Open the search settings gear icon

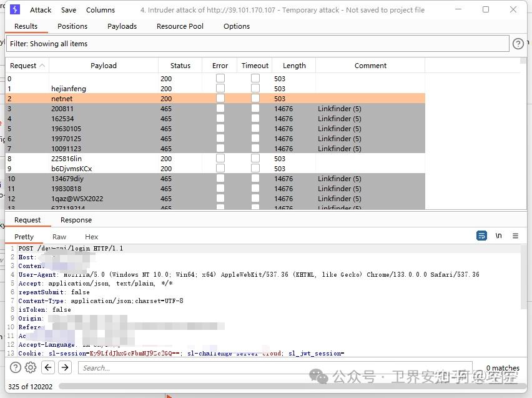coord(31,367)
